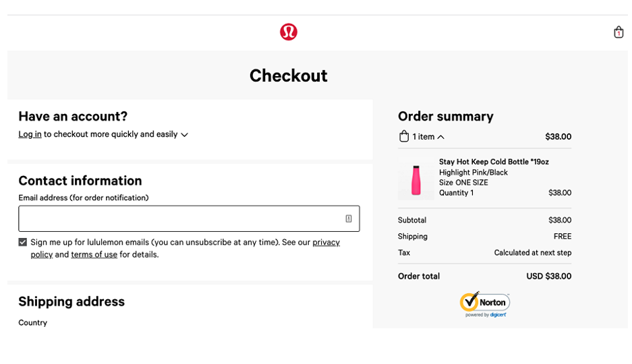Screen dimensions: 632x364
Task: Collapse the "1 item" order summary chevron
Action: (x=441, y=137)
